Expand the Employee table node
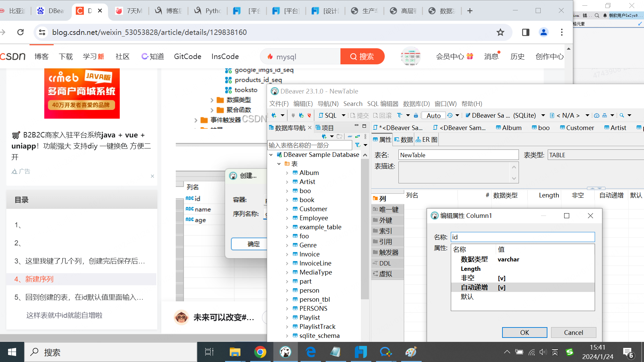 (x=287, y=218)
